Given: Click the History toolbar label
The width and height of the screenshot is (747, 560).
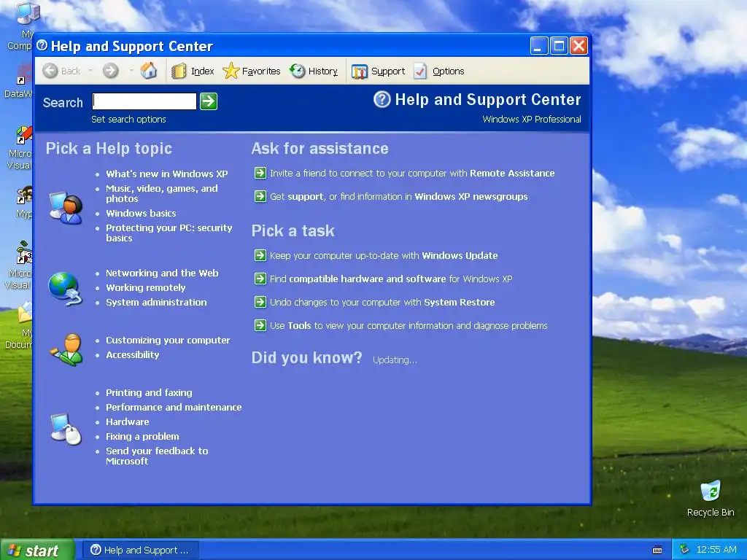Looking at the screenshot, I should coord(323,71).
